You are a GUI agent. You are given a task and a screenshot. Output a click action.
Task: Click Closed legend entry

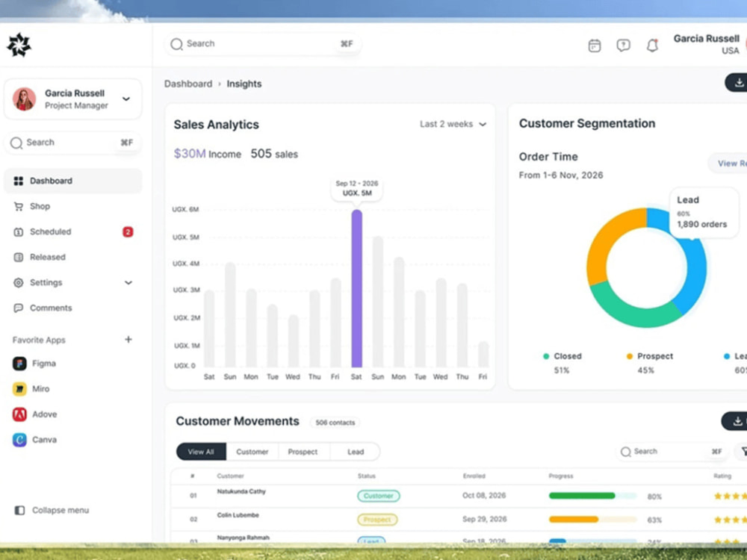[562, 363]
